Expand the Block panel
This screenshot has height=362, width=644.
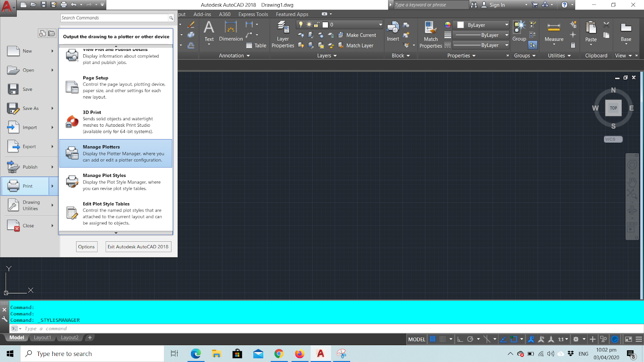coord(401,56)
